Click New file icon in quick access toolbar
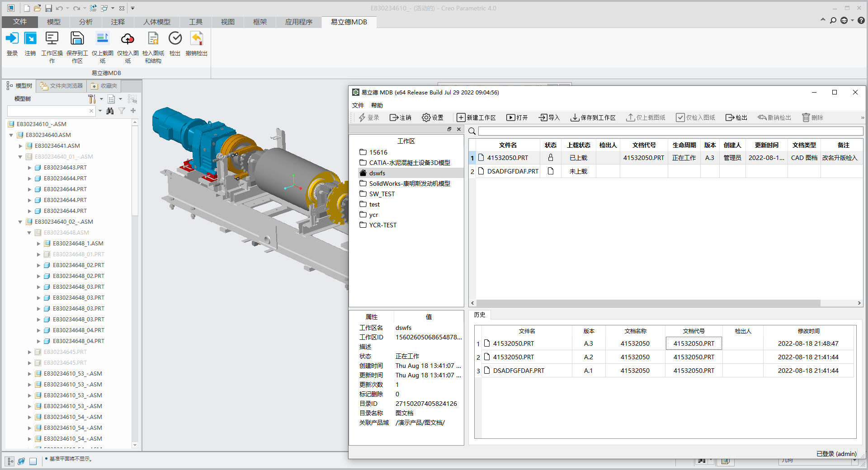The image size is (868, 470). (x=27, y=8)
